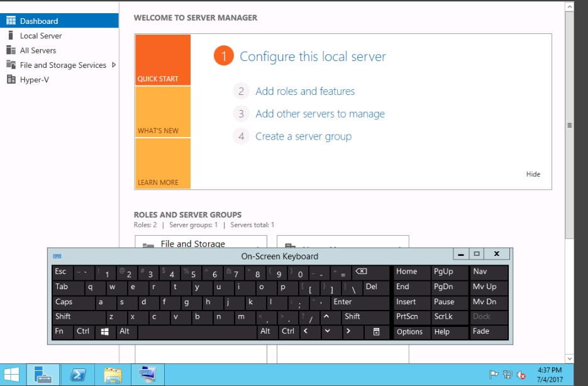Open Add roles and features link

305,91
